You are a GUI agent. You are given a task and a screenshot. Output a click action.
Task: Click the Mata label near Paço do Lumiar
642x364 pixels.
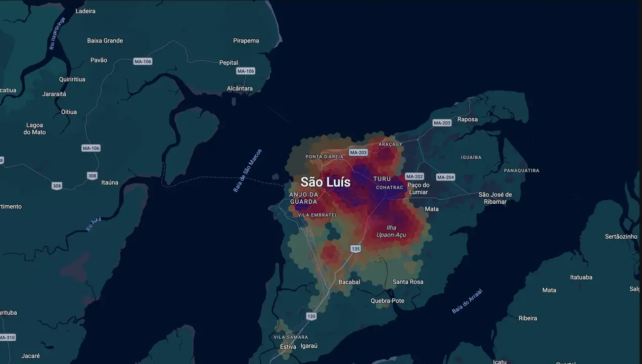(432, 209)
